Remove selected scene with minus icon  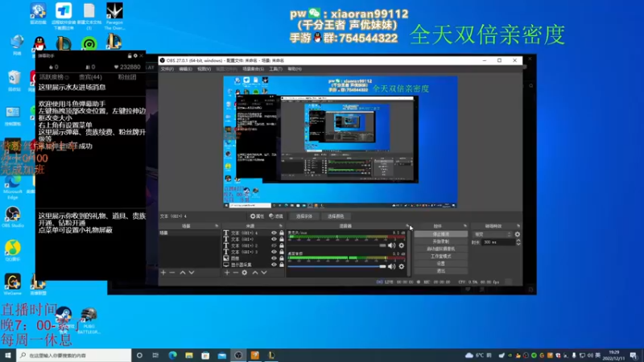pos(172,273)
